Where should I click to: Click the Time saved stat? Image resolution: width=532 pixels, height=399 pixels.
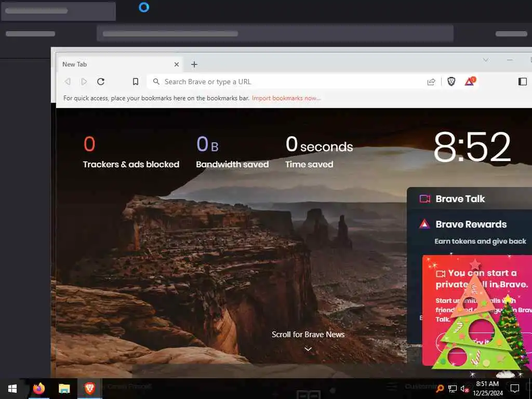[x=319, y=152]
